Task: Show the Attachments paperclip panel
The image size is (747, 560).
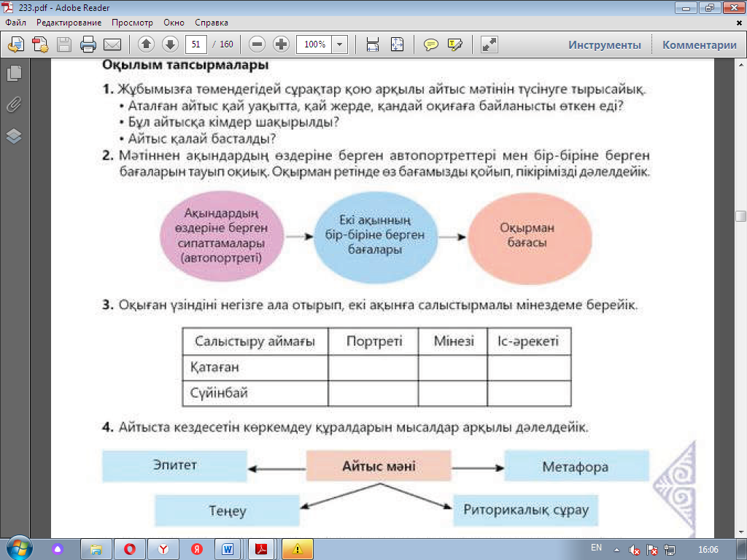Action: click(15, 105)
